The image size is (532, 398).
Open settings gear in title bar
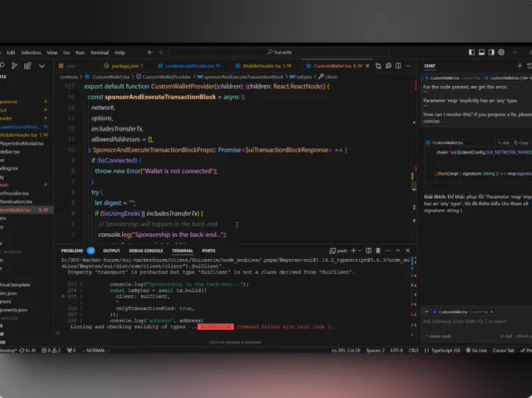501,52
